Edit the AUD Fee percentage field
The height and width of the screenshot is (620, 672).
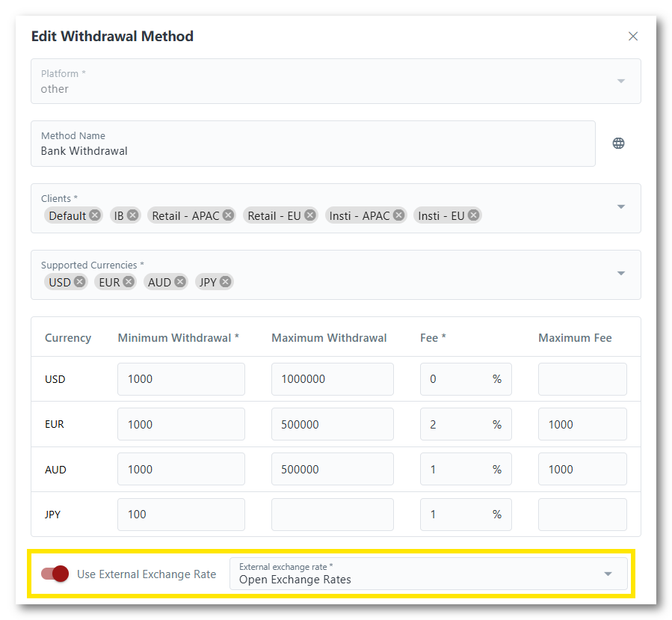(457, 470)
